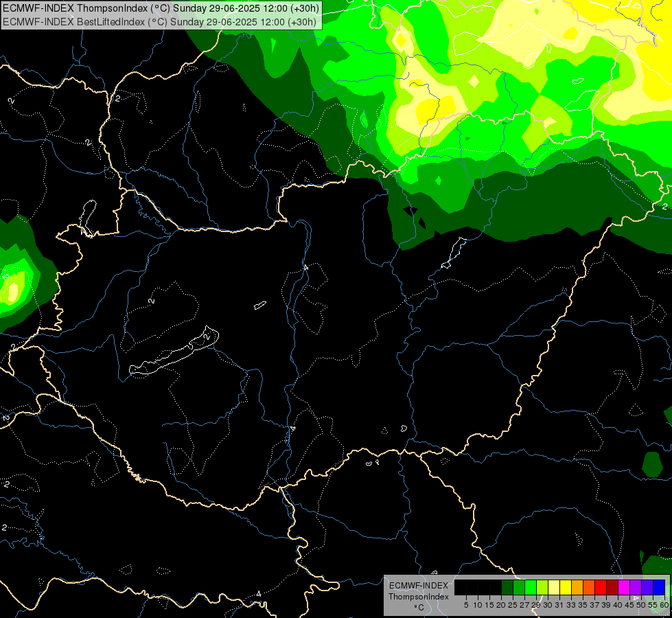672x618 pixels.
Task: Select the dark green 20–25 legend swatch
Action: click(507, 587)
